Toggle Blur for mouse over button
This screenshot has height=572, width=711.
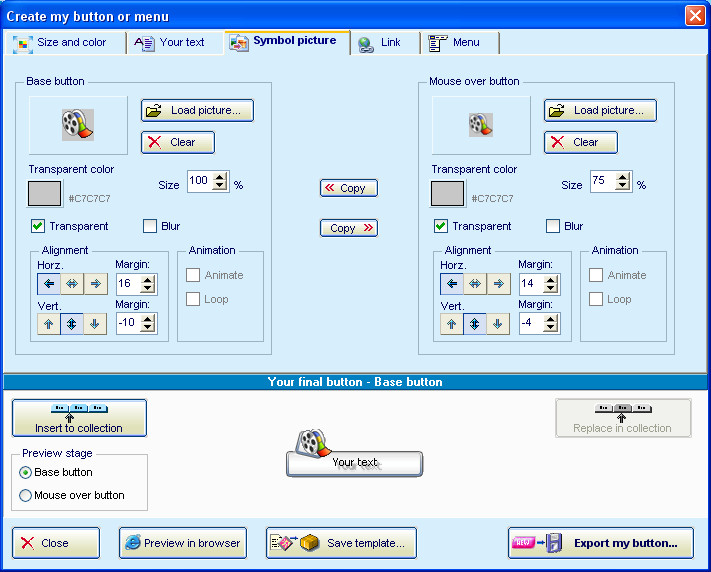click(x=553, y=226)
